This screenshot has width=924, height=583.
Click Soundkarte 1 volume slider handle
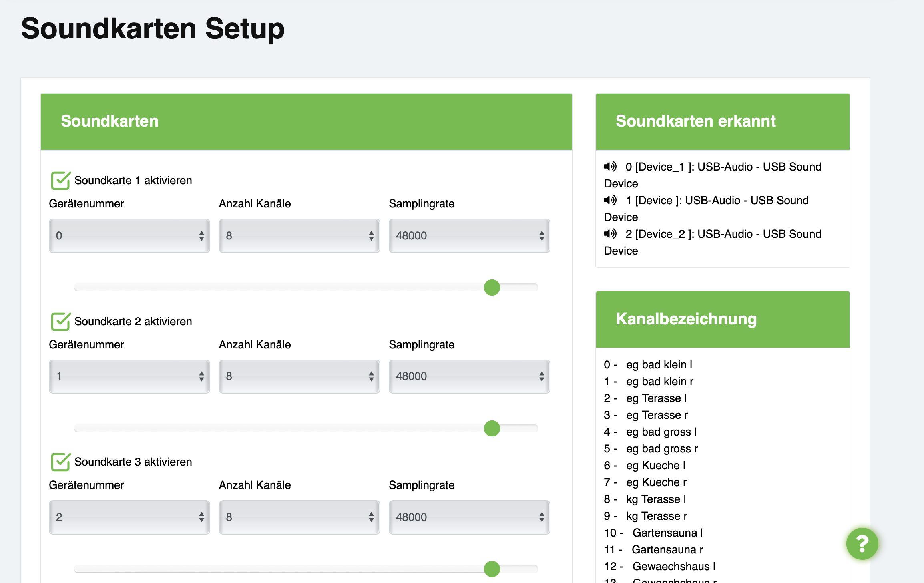(x=492, y=287)
